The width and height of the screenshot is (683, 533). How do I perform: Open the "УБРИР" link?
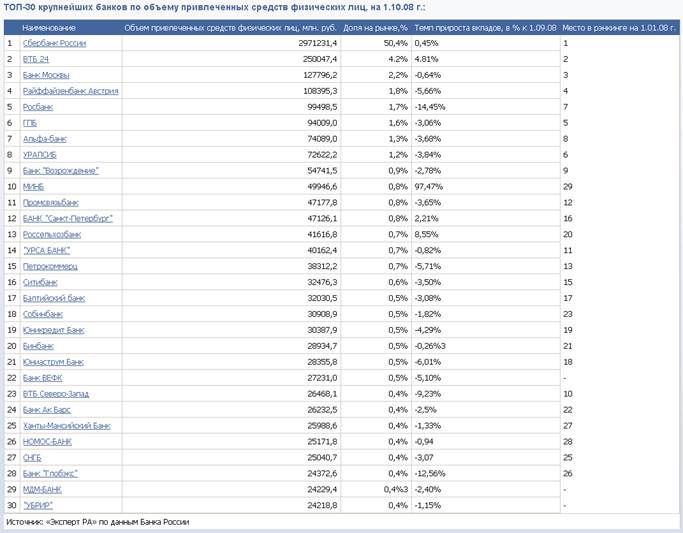(x=38, y=506)
